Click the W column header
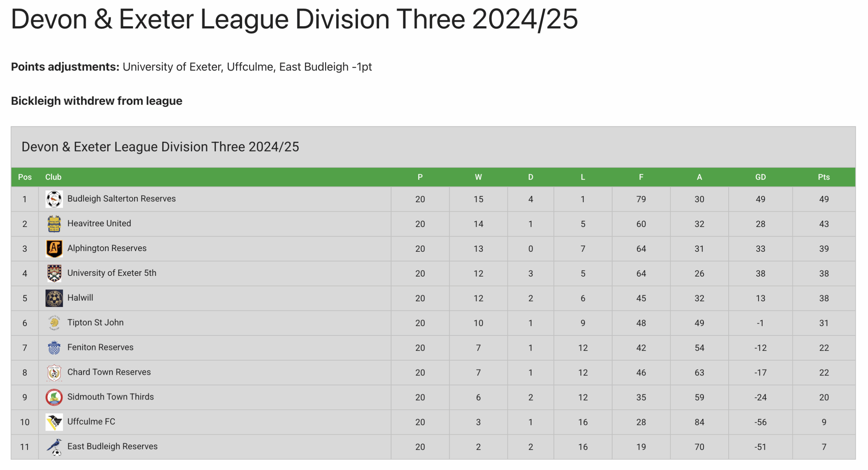This screenshot has width=868, height=470. tap(478, 177)
